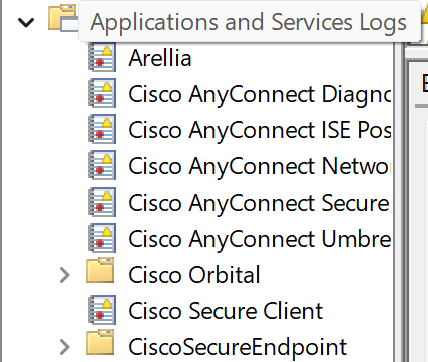The width and height of the screenshot is (428, 362).
Task: Select the Arellia log icon
Action: tap(102, 57)
